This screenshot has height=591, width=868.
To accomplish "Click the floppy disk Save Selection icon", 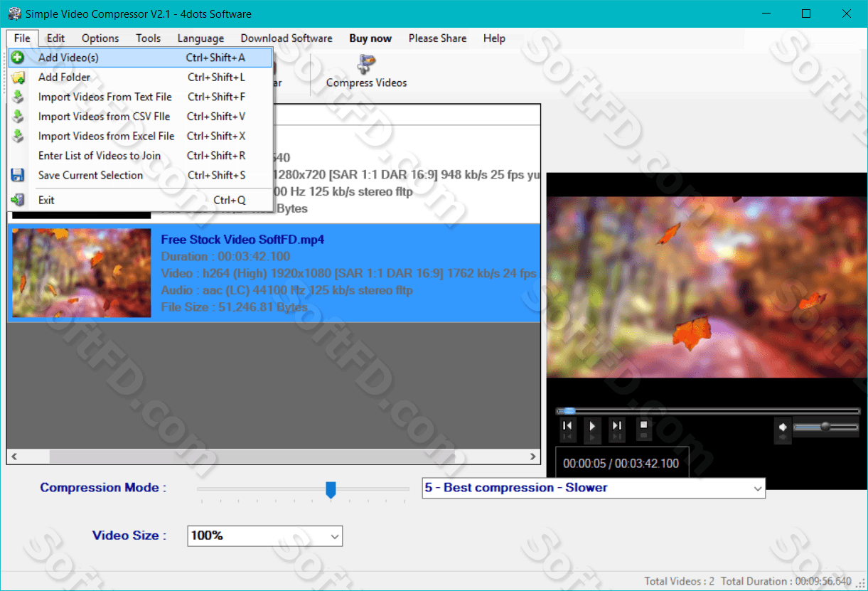I will point(18,175).
